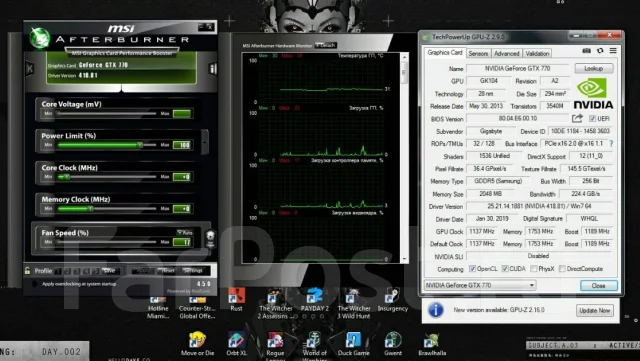Open GPU selection dropdown in GPU-Z
The width and height of the screenshot is (640, 361).
click(x=480, y=285)
